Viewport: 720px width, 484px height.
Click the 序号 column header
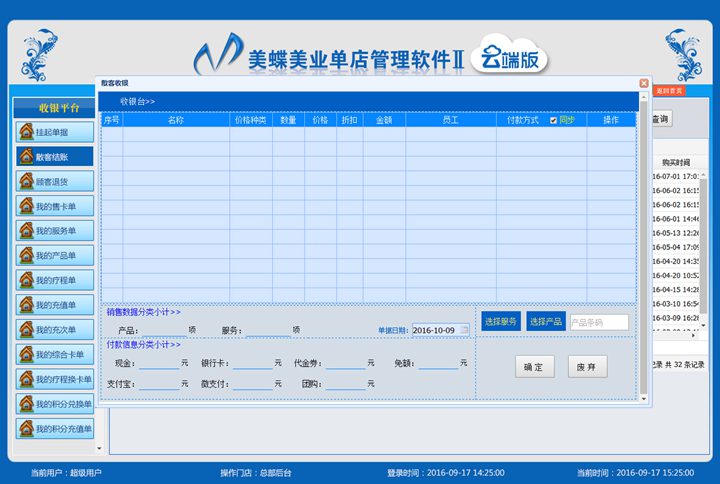click(112, 120)
